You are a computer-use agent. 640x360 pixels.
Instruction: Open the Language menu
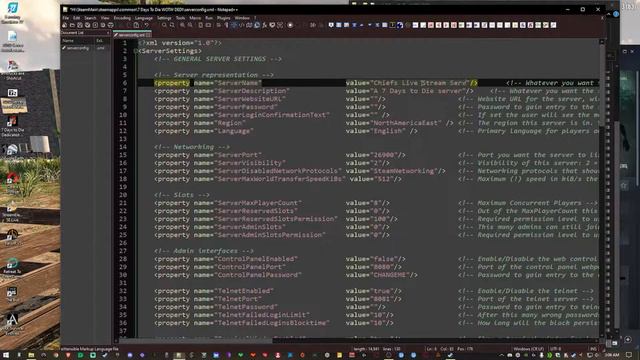(144, 18)
